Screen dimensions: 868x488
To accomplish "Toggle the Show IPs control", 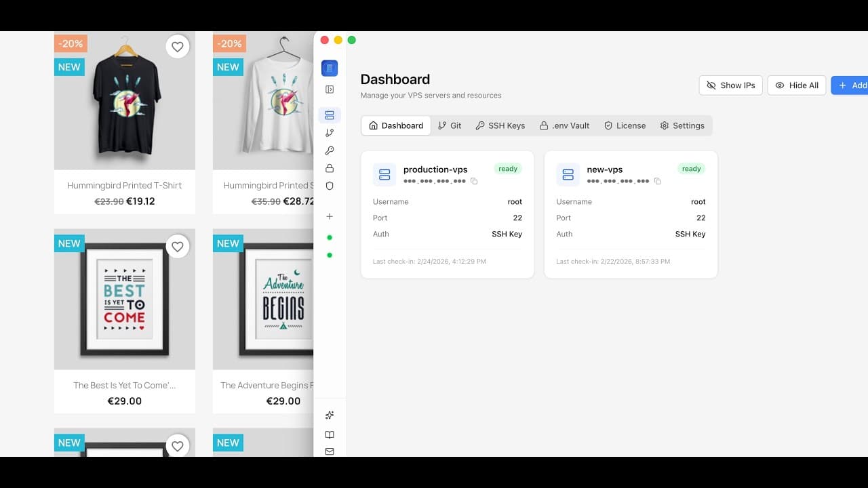I will click(730, 85).
